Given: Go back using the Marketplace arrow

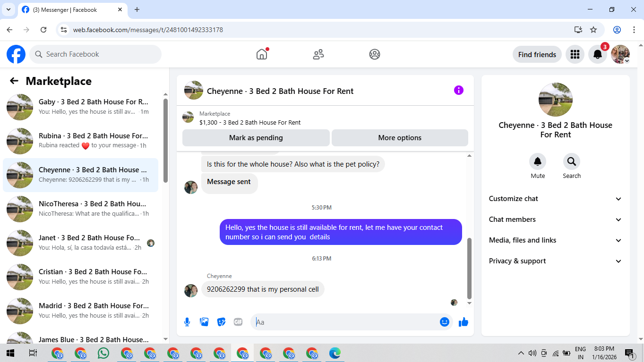Looking at the screenshot, I should coord(14,81).
